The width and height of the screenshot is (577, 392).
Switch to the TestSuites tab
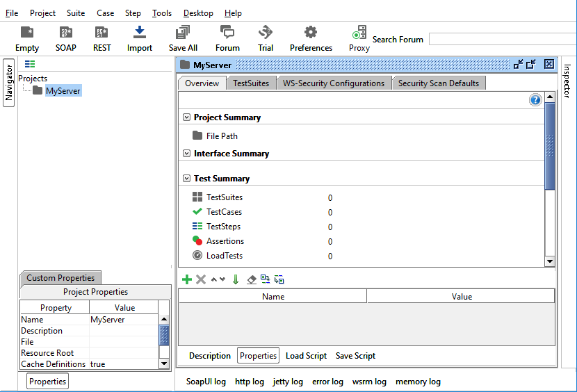click(251, 83)
